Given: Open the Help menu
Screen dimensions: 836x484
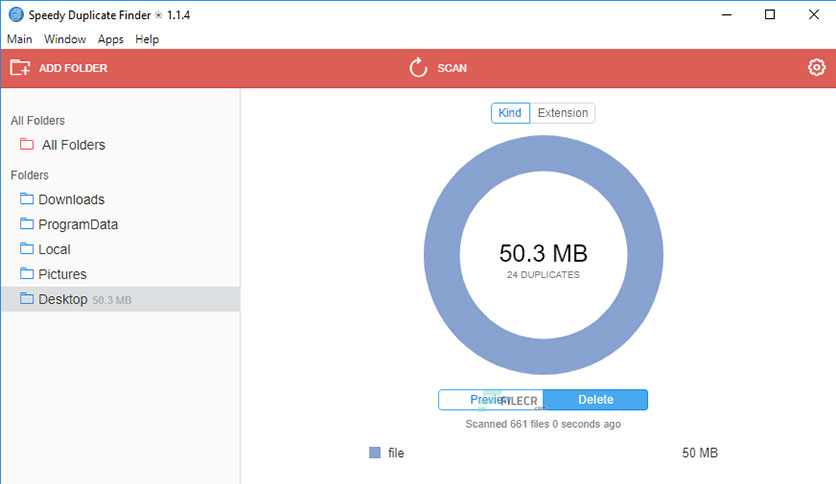Looking at the screenshot, I should [147, 39].
